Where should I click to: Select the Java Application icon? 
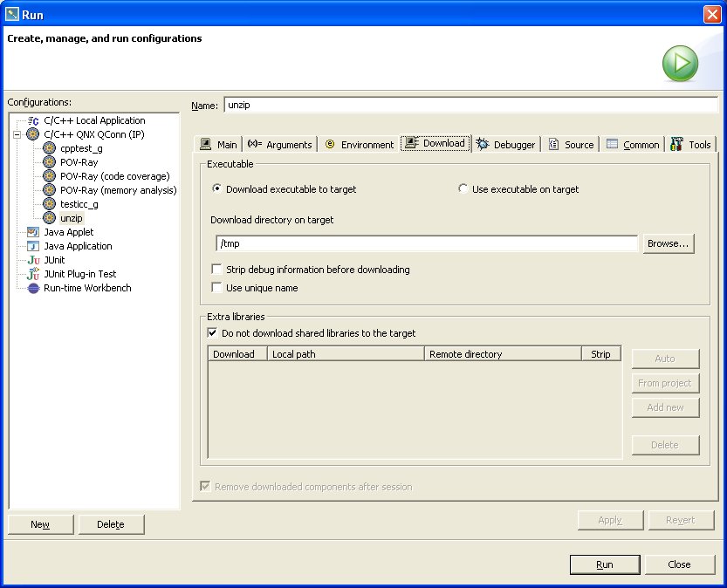tap(33, 246)
